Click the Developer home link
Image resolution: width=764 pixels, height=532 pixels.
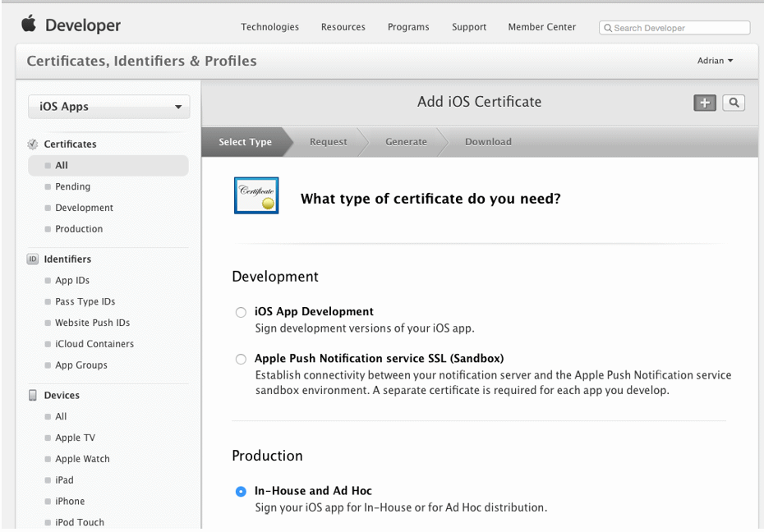[83, 25]
